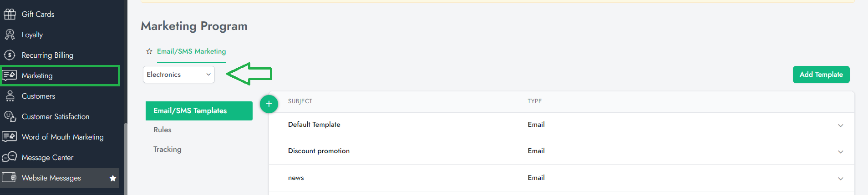
Task: Click the Message Center chat icon
Action: [x=10, y=157]
